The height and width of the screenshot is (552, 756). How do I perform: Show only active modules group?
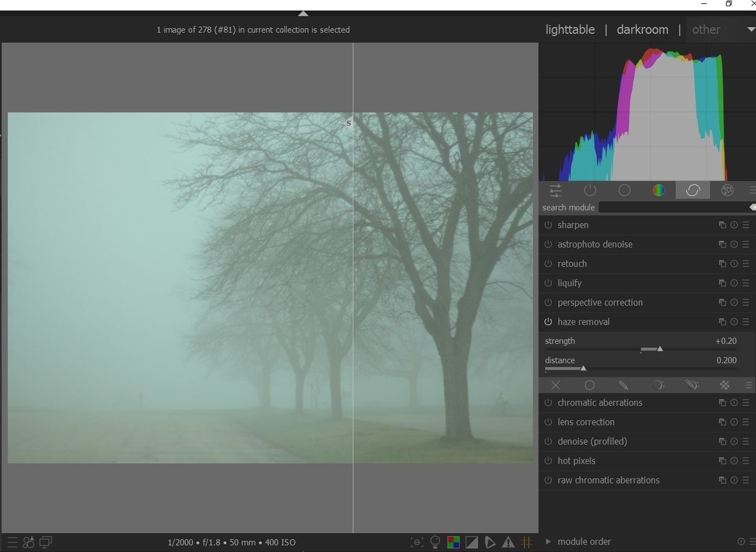tap(590, 190)
